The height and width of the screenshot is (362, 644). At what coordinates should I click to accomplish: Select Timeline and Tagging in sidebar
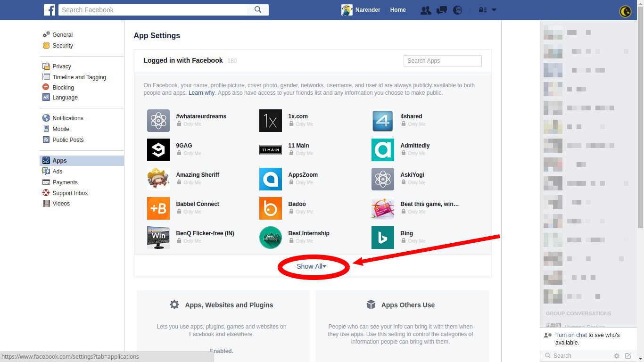coord(79,77)
